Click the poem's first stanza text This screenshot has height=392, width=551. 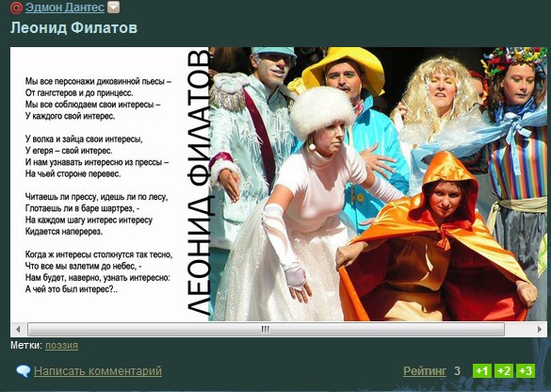98,98
